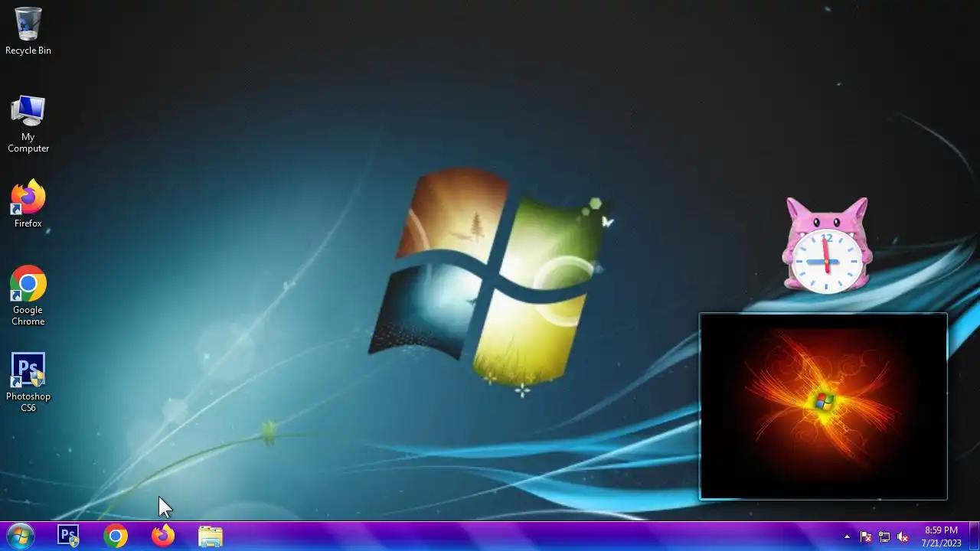Select the Photoshop CS6 desktop shortcut
This screenshot has width=980, height=551.
pyautogui.click(x=28, y=382)
